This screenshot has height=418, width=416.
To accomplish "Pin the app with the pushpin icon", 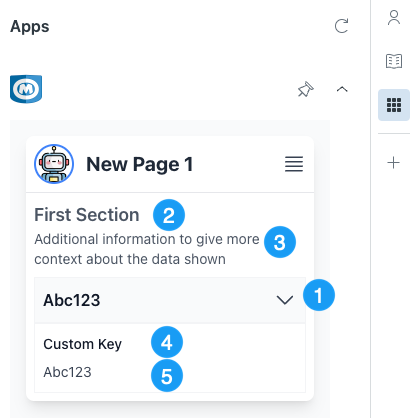I will tap(306, 89).
